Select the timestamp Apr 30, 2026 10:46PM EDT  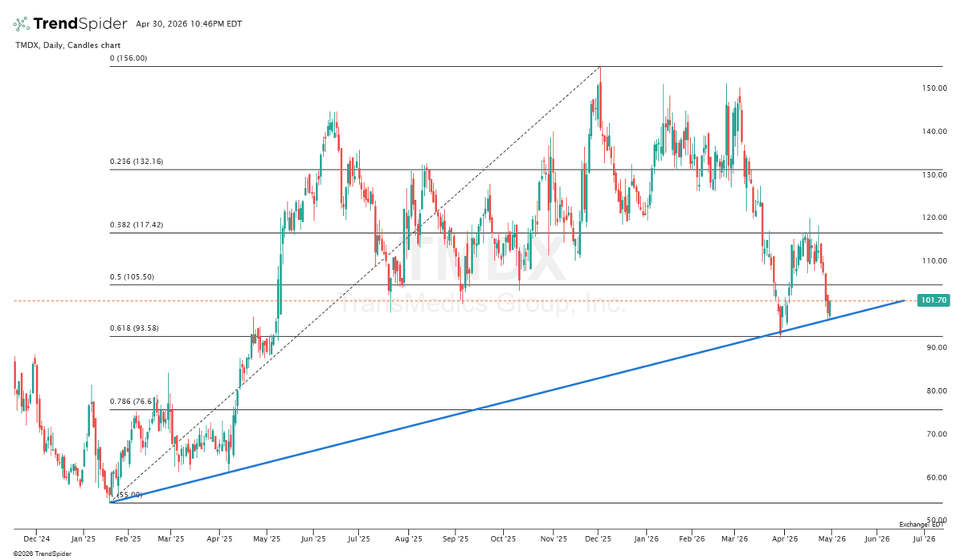(189, 24)
